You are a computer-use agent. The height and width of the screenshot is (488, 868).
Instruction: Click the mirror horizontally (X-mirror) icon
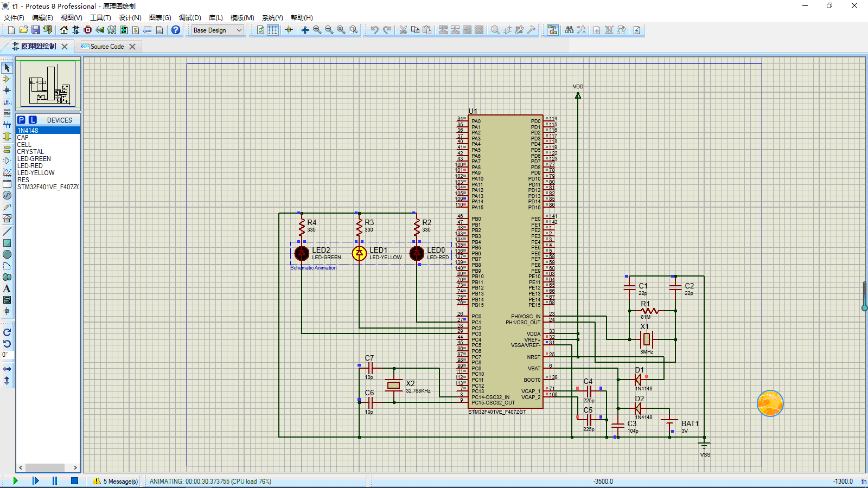[7, 369]
